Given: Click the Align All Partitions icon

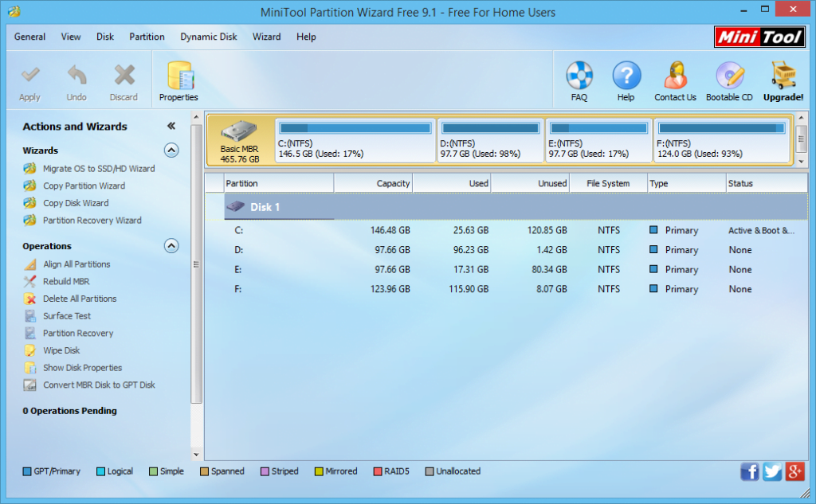Looking at the screenshot, I should point(29,264).
